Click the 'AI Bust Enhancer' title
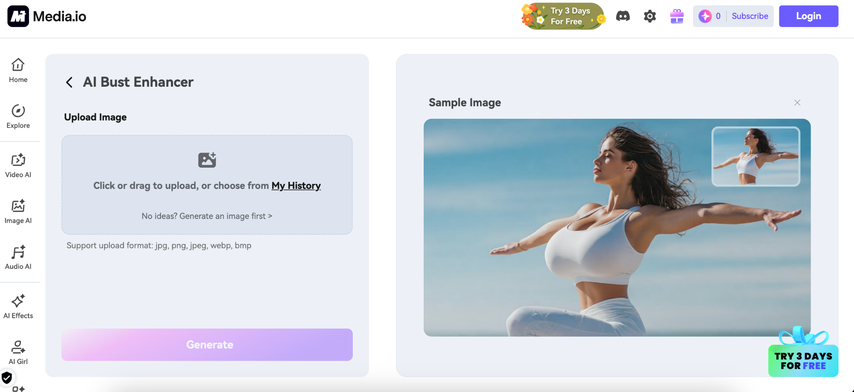This screenshot has height=392, width=854. [x=138, y=82]
